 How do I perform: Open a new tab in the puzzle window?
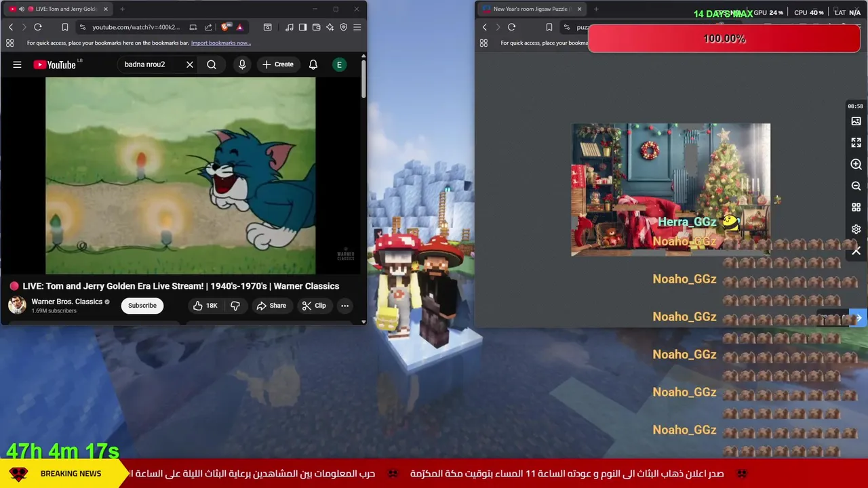(596, 9)
